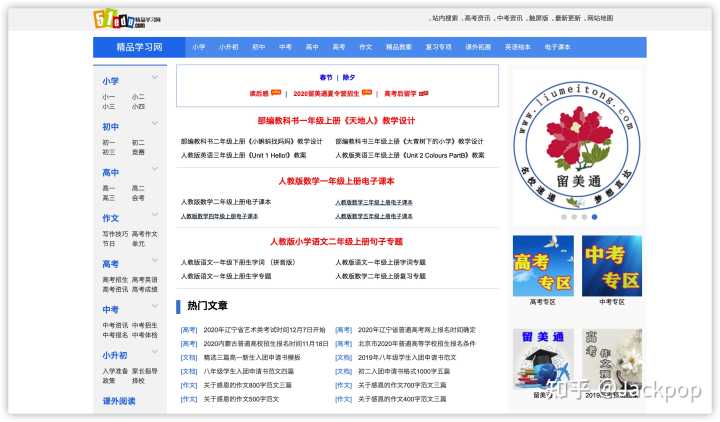Viewport: 720px width, 422px height.
Task: Select the last carousel dot under banner
Action: tap(593, 216)
